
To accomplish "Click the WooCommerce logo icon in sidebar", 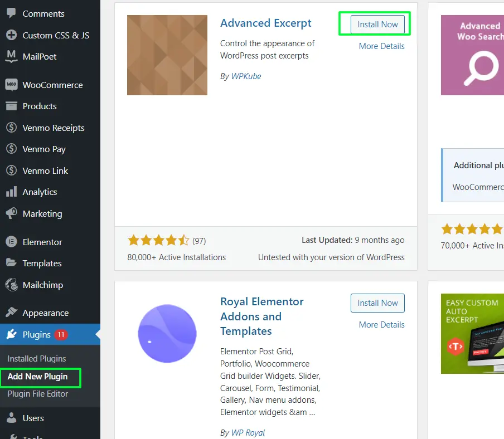I will pyautogui.click(x=11, y=85).
